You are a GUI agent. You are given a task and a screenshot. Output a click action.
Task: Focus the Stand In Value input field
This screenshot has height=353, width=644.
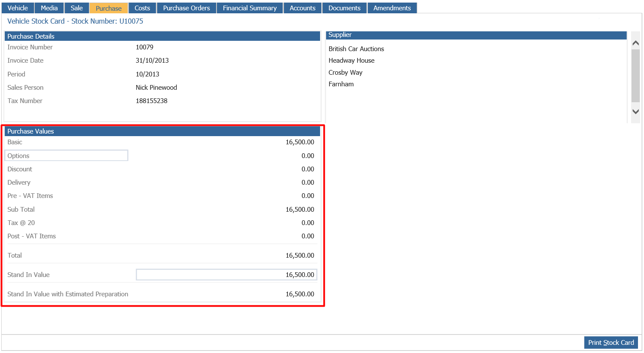[x=226, y=275]
